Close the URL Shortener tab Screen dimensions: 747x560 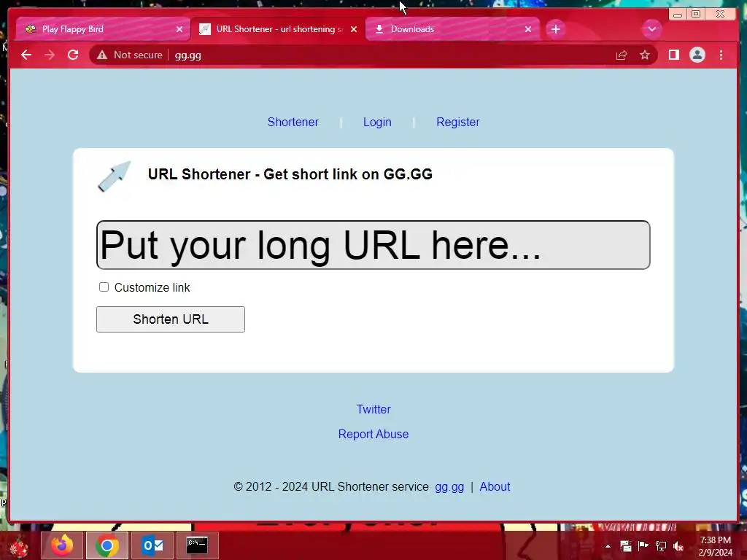(x=354, y=29)
